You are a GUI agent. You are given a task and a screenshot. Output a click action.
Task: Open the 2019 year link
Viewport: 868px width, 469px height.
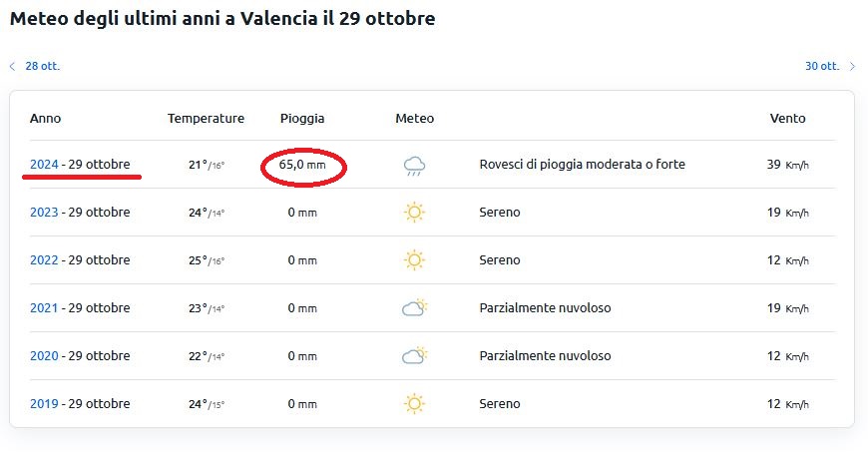point(44,404)
